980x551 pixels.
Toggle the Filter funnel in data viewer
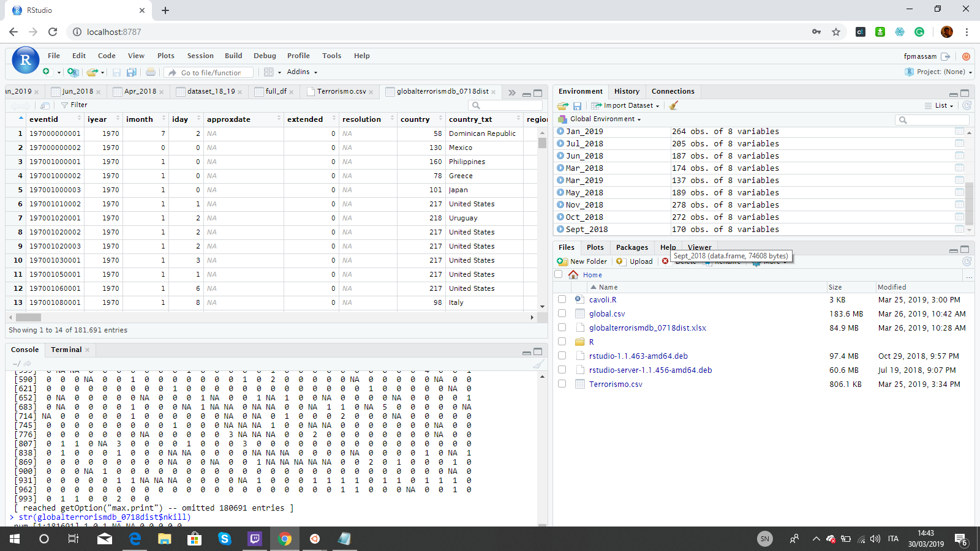coord(75,105)
